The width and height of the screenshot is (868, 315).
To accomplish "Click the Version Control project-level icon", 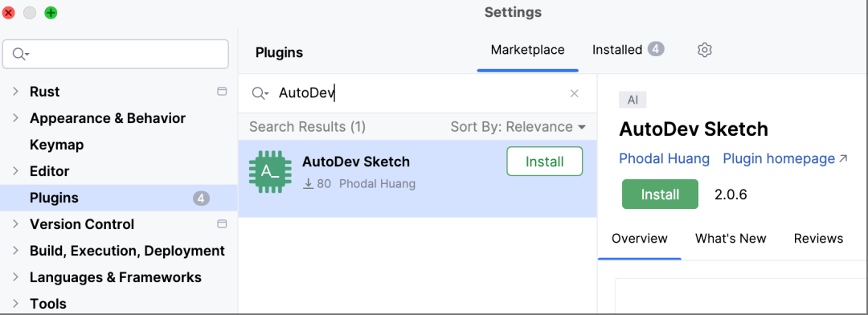I will coord(222,224).
